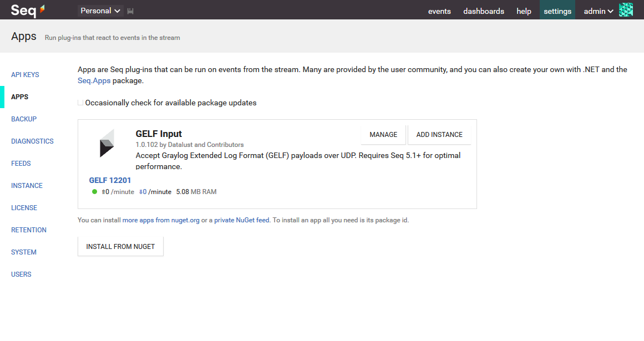Image resolution: width=644 pixels, height=341 pixels.
Task: Navigate to the events page
Action: (439, 11)
